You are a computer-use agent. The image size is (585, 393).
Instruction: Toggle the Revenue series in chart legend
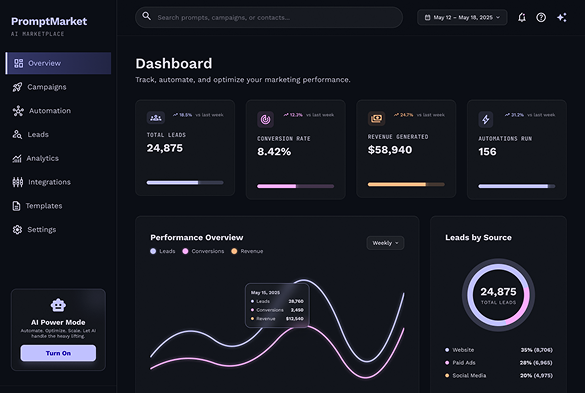coord(247,251)
